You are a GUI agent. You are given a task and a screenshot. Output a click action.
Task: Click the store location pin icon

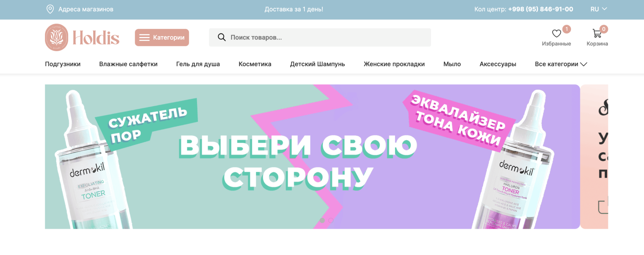[x=50, y=9]
